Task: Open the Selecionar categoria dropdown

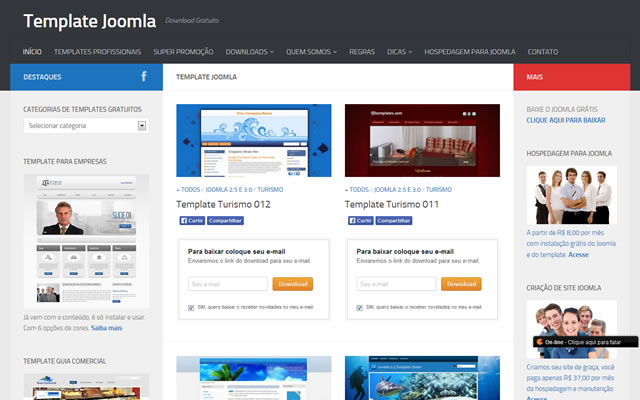Action: [x=86, y=126]
